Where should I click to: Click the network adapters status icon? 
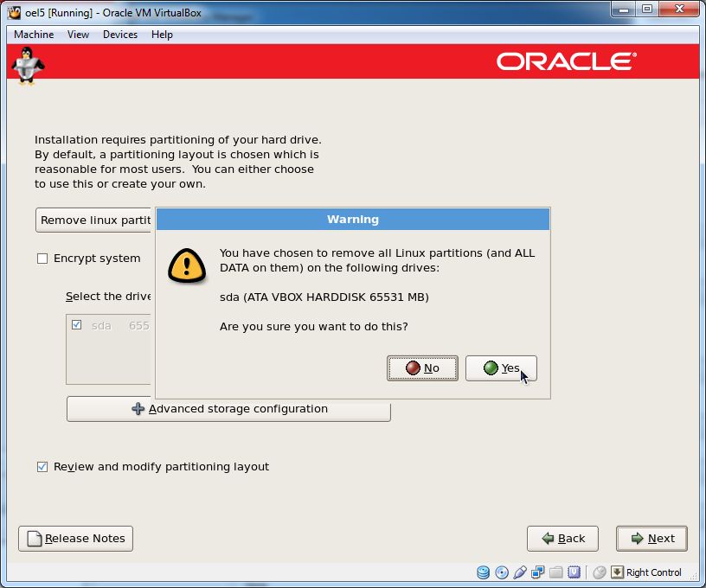coord(537,572)
